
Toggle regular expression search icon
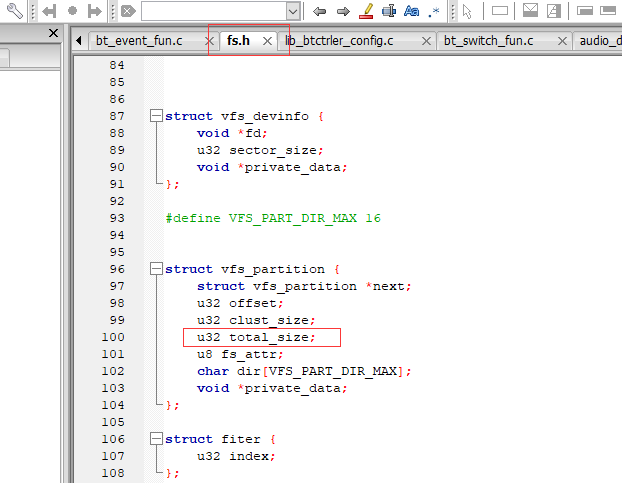[434, 12]
